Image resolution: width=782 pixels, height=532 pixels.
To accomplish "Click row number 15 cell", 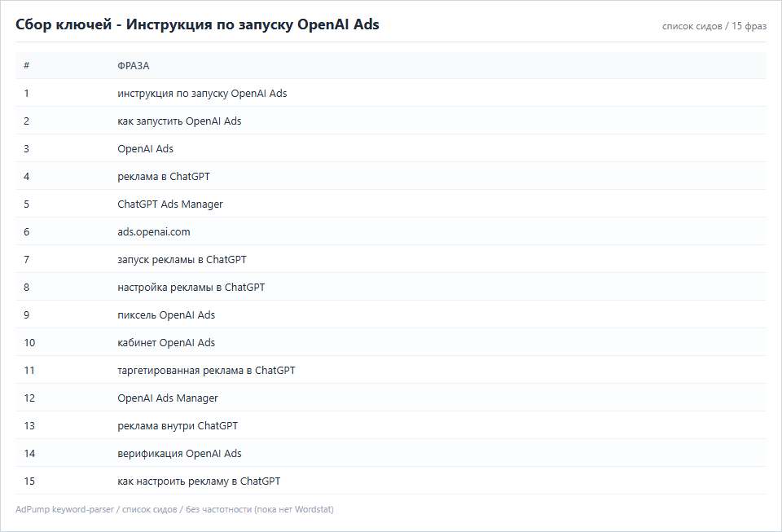I will tap(29, 481).
